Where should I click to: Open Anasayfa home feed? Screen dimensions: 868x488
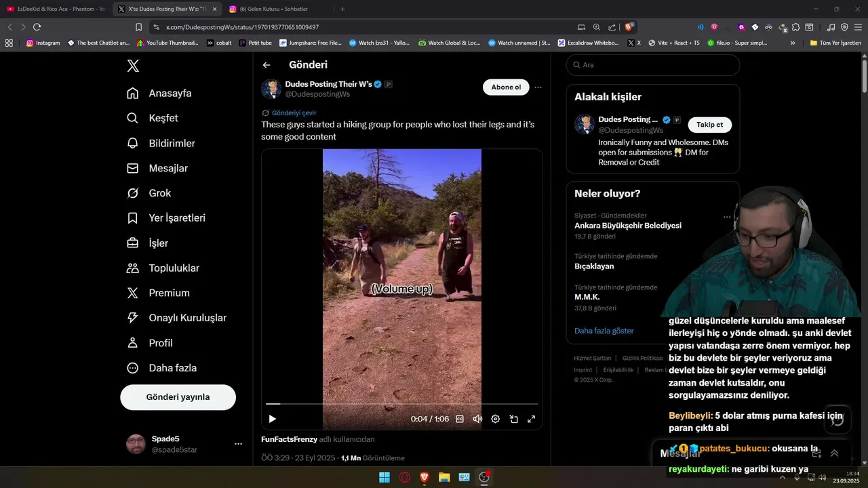tap(159, 94)
